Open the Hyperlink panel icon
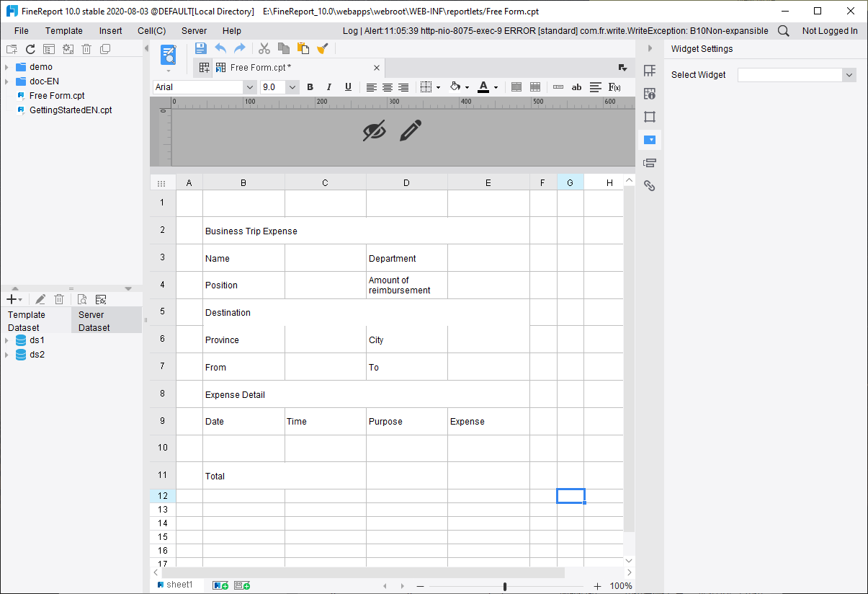This screenshot has width=868, height=594. pos(650,186)
